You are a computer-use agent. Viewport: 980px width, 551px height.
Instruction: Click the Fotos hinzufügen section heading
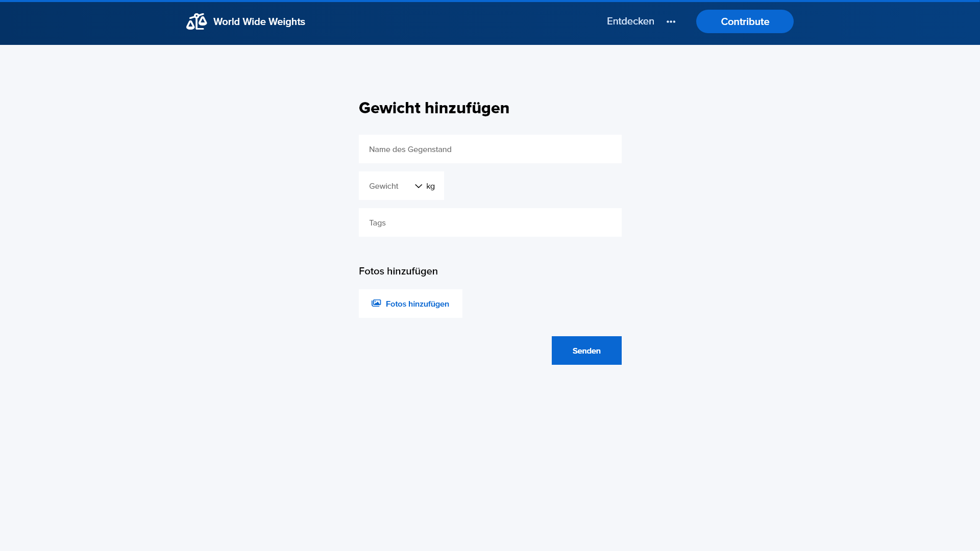398,271
